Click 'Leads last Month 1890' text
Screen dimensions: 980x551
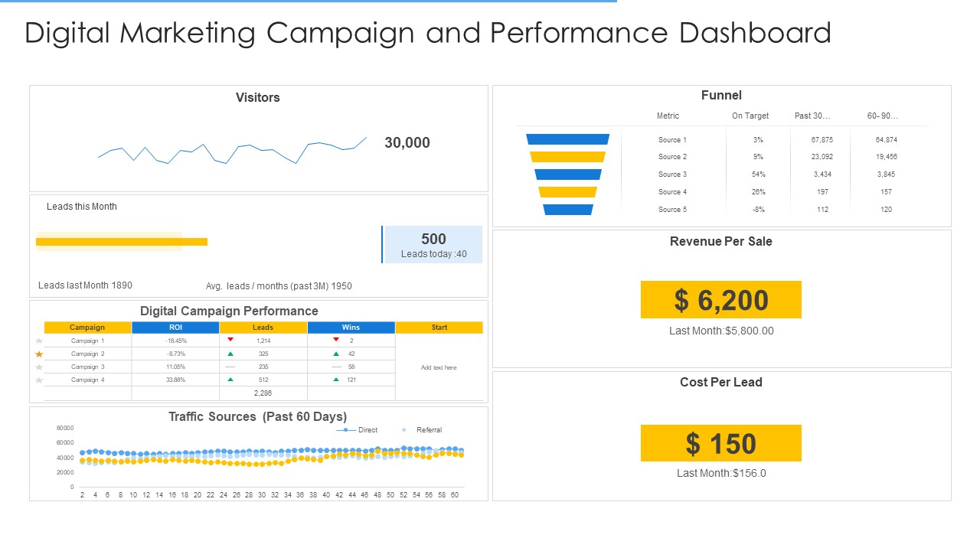point(85,285)
